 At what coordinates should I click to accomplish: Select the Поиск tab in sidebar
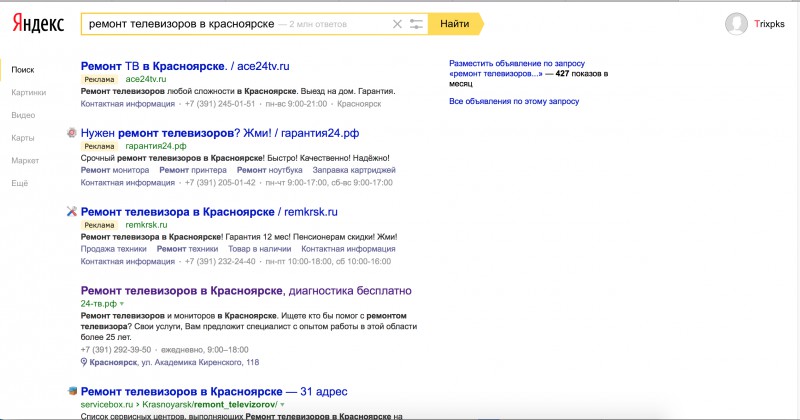click(23, 70)
